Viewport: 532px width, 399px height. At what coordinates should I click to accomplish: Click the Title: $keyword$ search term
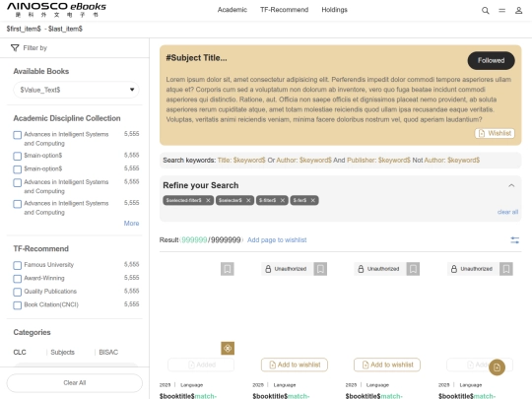tap(241, 161)
